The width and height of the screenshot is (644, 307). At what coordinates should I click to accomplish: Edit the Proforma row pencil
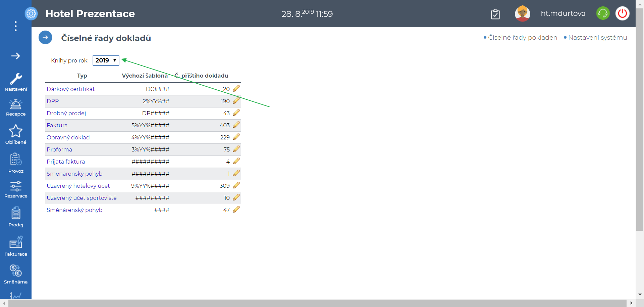[x=236, y=149]
